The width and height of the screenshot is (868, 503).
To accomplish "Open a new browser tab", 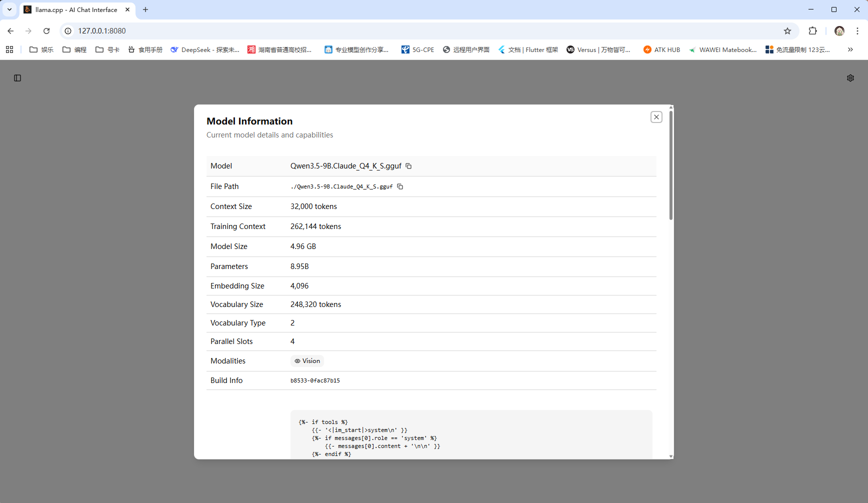I will tap(145, 9).
